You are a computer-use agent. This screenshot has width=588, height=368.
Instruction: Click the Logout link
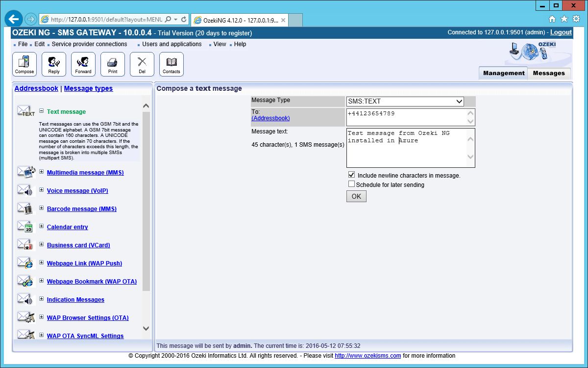click(x=561, y=32)
